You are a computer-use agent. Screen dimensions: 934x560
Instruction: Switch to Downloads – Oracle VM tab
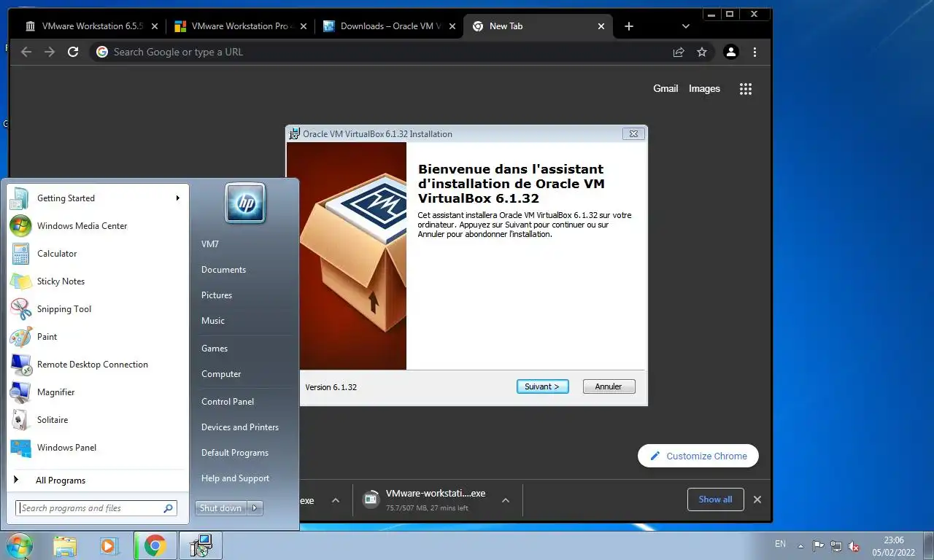click(x=390, y=26)
